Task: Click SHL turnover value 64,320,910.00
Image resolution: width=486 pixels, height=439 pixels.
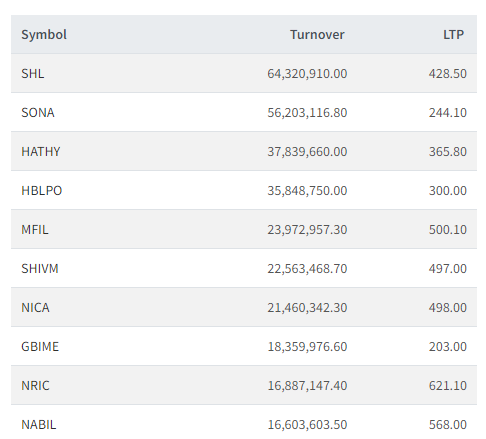Action: (307, 74)
